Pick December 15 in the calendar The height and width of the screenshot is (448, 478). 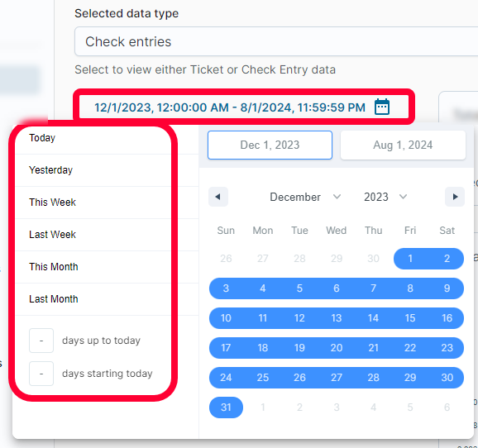[410, 318]
